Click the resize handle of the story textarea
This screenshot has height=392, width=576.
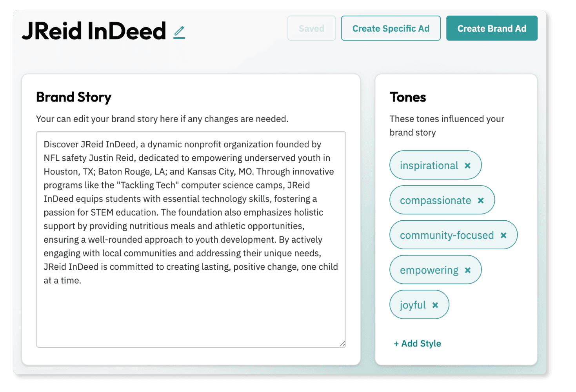click(x=342, y=344)
